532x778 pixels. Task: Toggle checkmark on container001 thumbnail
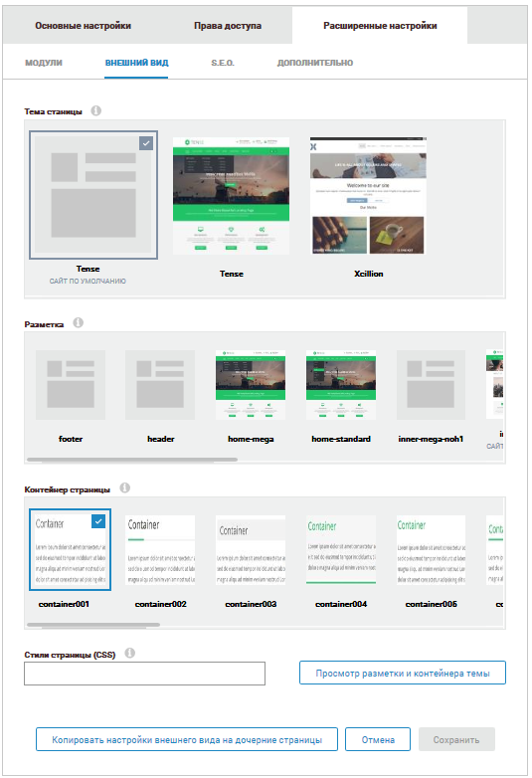click(x=98, y=521)
